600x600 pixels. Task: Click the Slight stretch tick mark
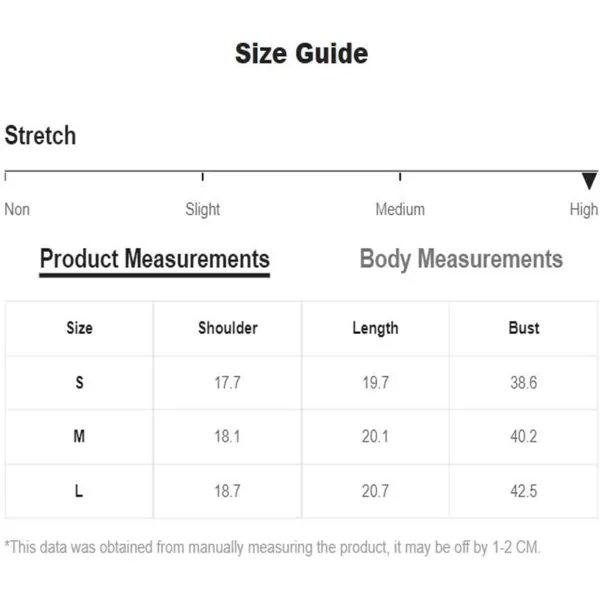coord(202,177)
